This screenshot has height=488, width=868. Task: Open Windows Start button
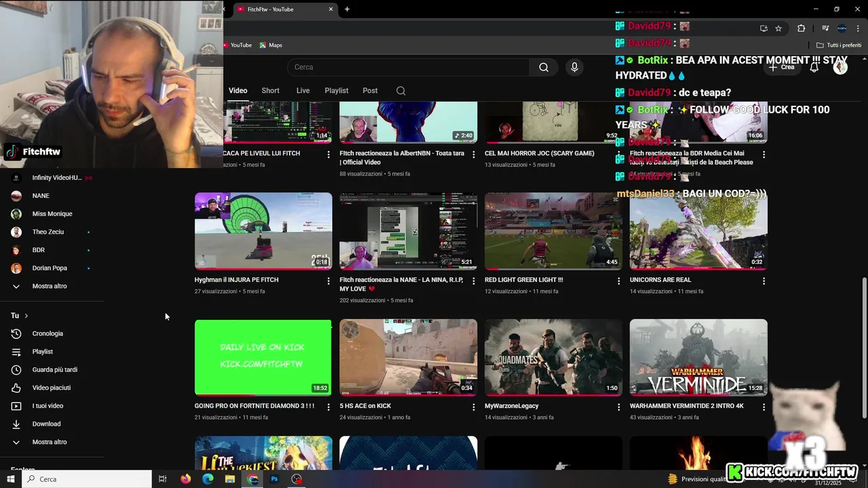[11, 479]
